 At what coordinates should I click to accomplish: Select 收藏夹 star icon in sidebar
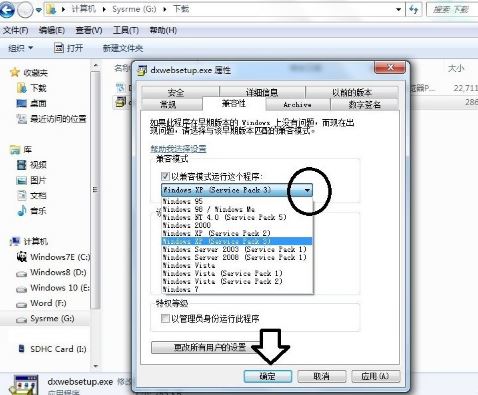(x=15, y=72)
